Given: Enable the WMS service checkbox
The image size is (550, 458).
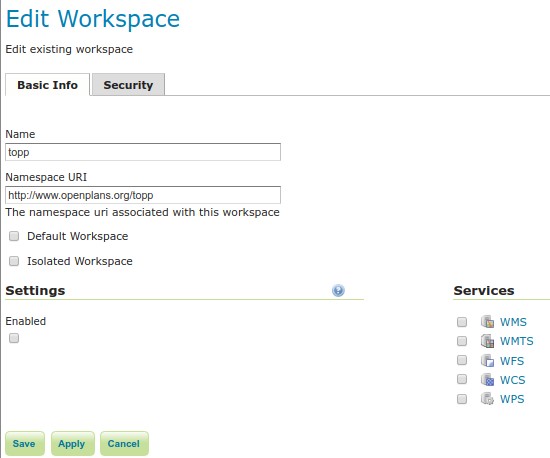Looking at the screenshot, I should pos(462,322).
